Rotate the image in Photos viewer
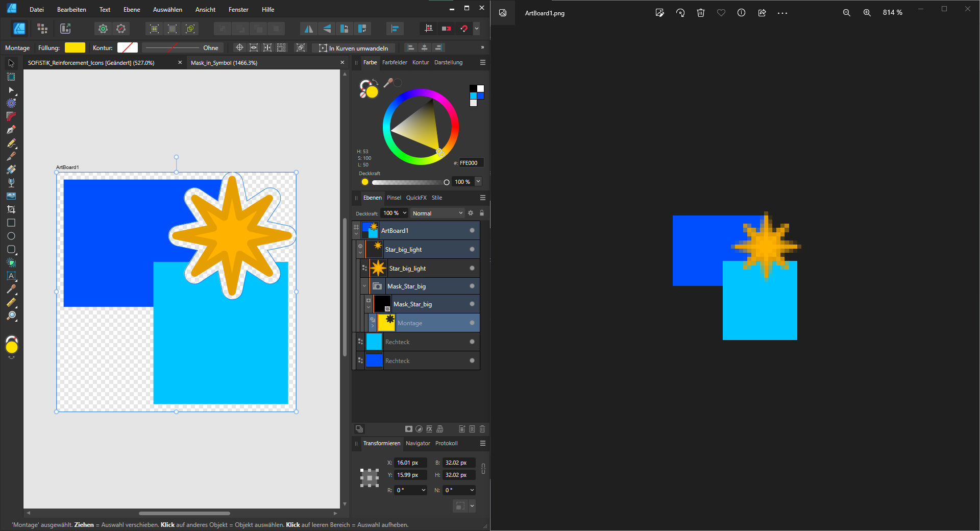Image resolution: width=980 pixels, height=531 pixels. coord(680,13)
